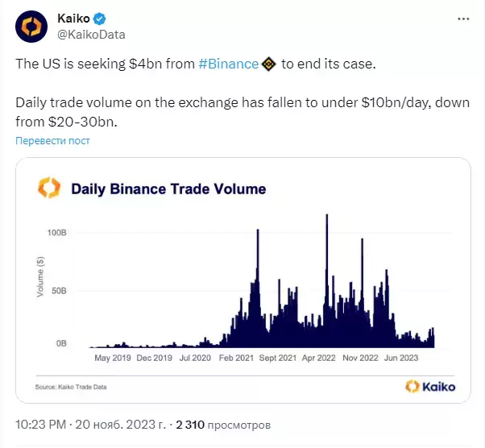Click the Binance logo emoji icon
Image resolution: width=485 pixels, height=448 pixels.
(269, 64)
